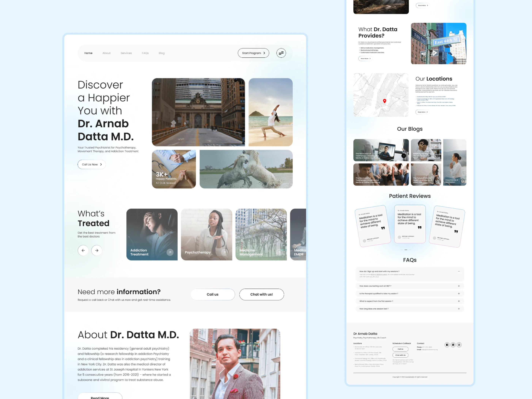Open the FAQs nav item

coord(145,53)
